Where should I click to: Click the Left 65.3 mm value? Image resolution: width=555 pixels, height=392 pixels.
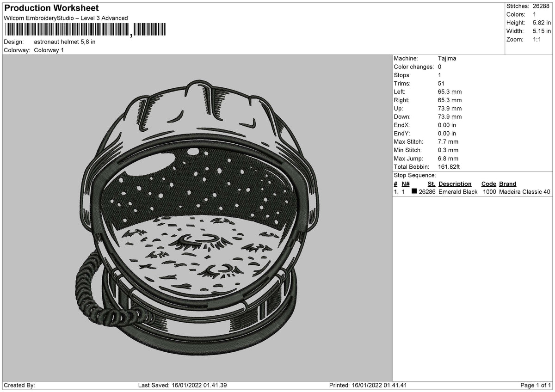[x=450, y=92]
